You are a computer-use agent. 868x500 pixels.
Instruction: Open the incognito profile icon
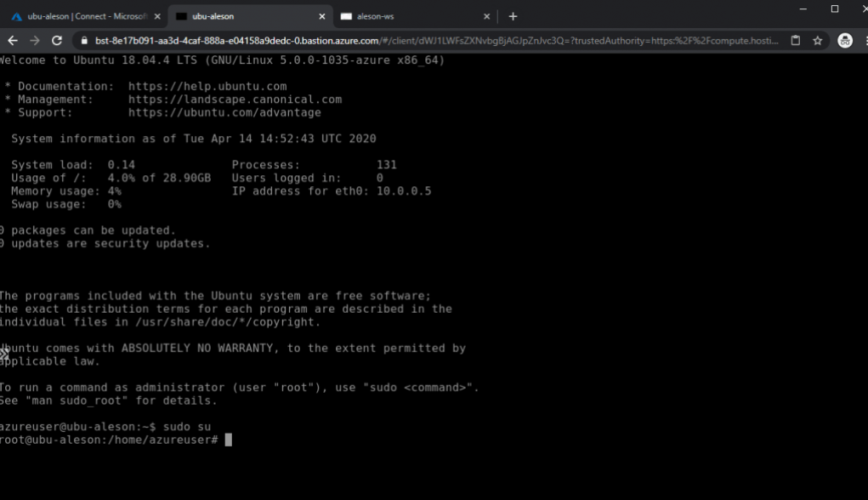pyautogui.click(x=845, y=41)
